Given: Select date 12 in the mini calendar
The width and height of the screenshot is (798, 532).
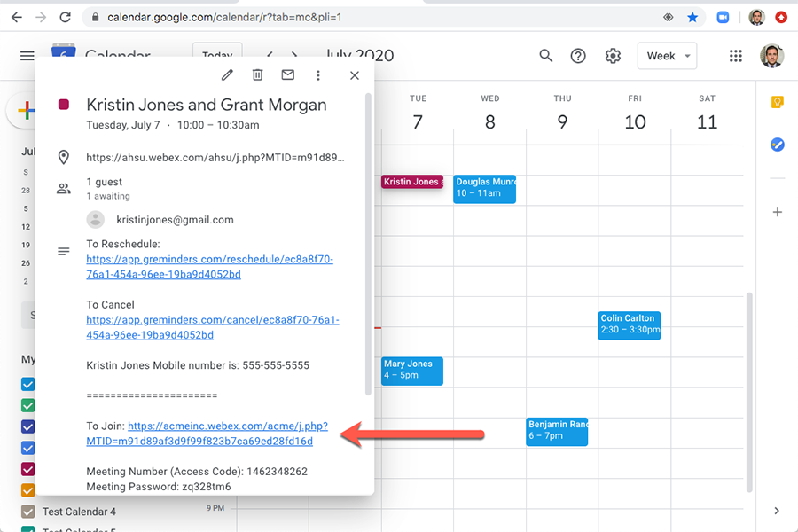Looking at the screenshot, I should click(x=26, y=227).
